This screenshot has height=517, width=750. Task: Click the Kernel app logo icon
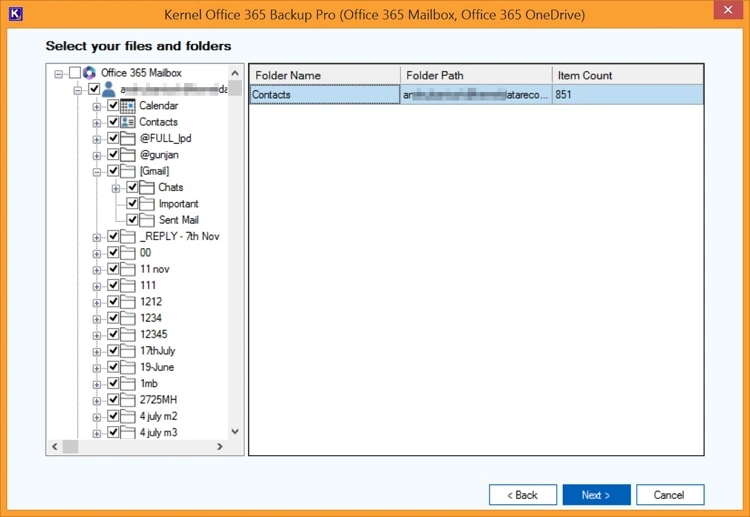pyautogui.click(x=15, y=14)
